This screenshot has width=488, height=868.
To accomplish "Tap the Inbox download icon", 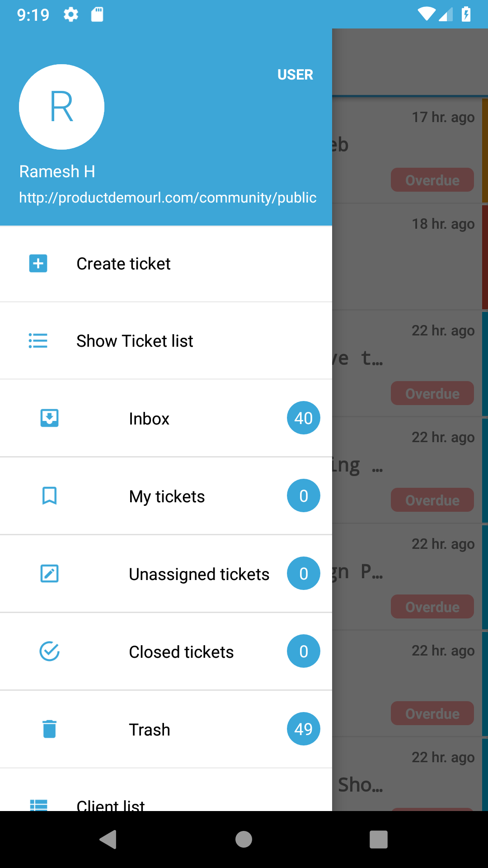I will 49,418.
